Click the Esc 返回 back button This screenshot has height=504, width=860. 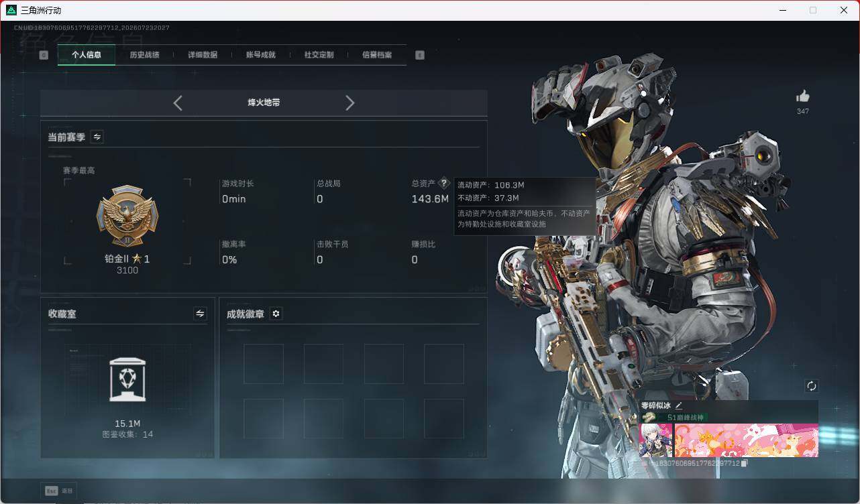pyautogui.click(x=59, y=491)
